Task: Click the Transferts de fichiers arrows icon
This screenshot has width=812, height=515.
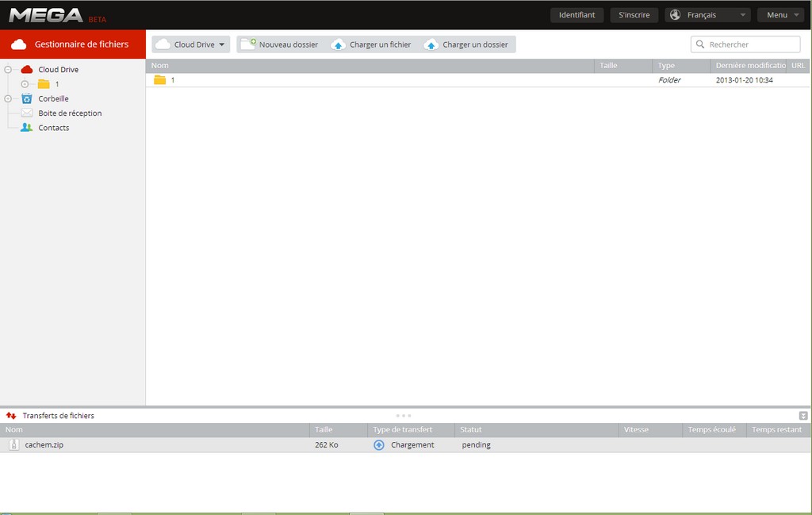Action: coord(11,416)
